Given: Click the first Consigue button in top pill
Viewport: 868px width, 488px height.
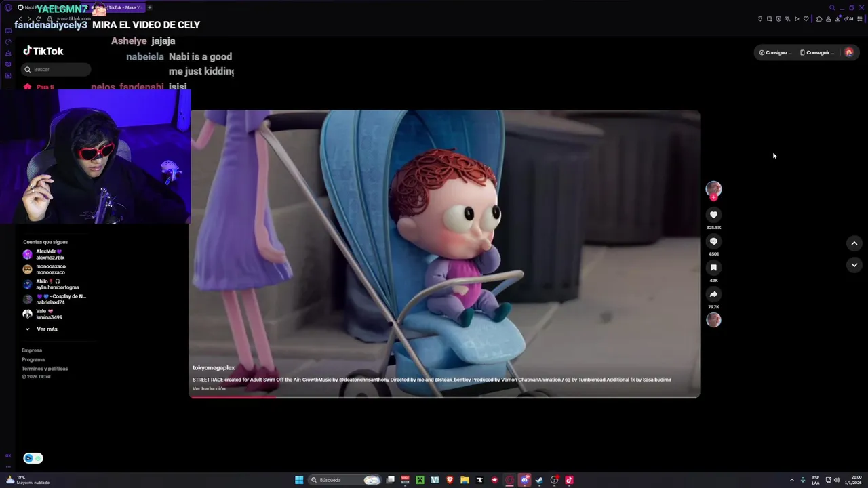Looking at the screenshot, I should tap(775, 52).
